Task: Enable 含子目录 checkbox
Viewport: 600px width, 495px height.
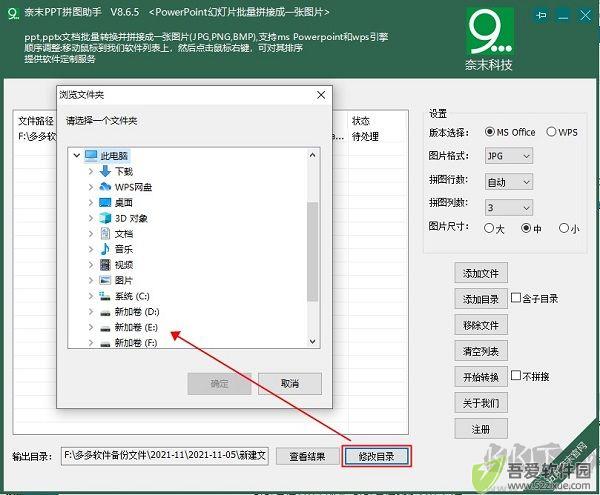Action: click(x=516, y=298)
